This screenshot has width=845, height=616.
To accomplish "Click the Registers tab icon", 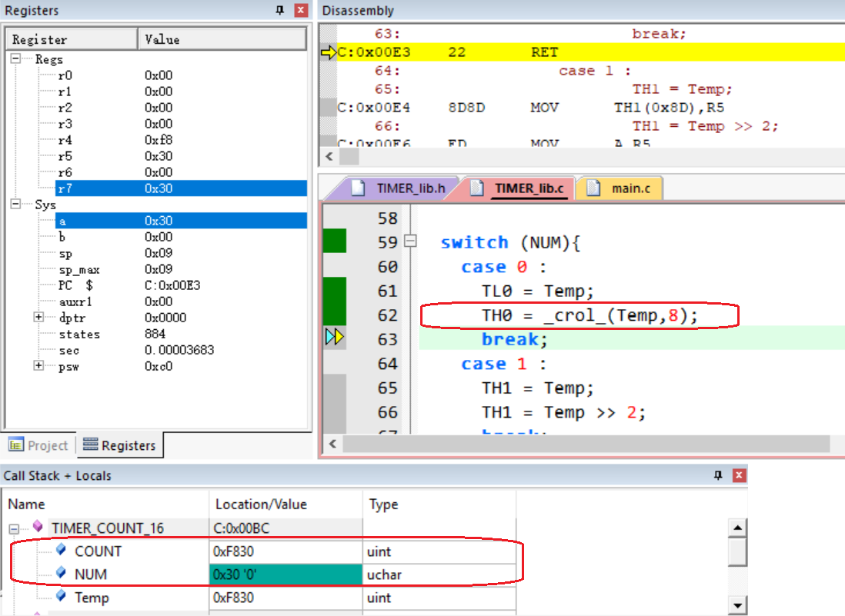I will click(x=91, y=445).
